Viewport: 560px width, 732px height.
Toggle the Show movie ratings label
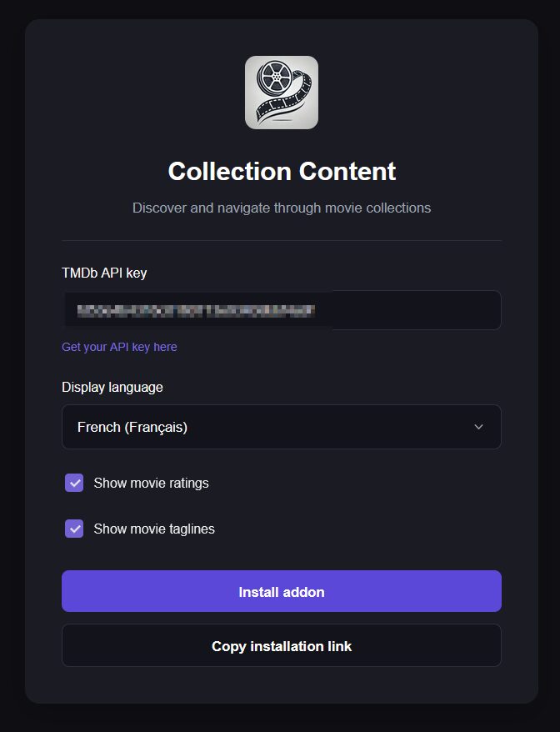(151, 483)
